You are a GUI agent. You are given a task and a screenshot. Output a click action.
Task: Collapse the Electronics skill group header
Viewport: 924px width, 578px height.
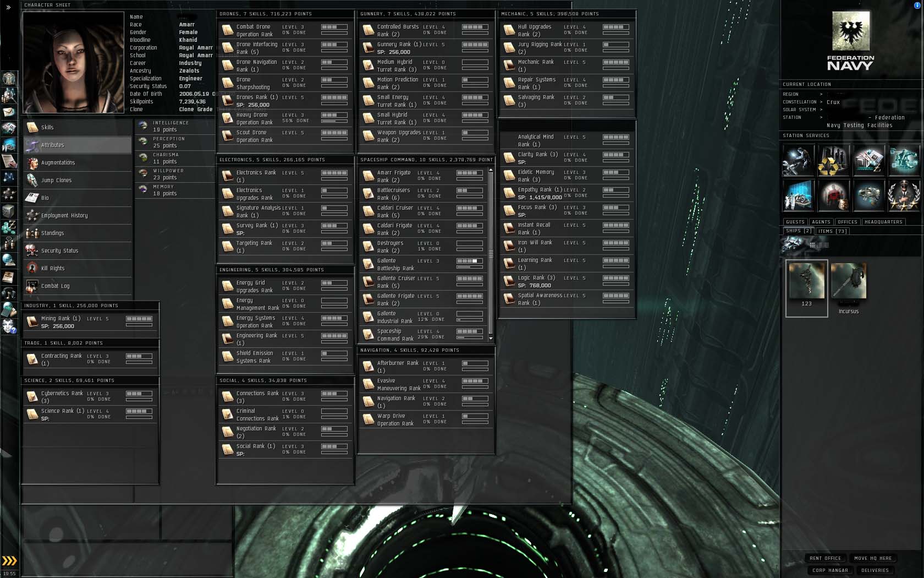(x=285, y=160)
